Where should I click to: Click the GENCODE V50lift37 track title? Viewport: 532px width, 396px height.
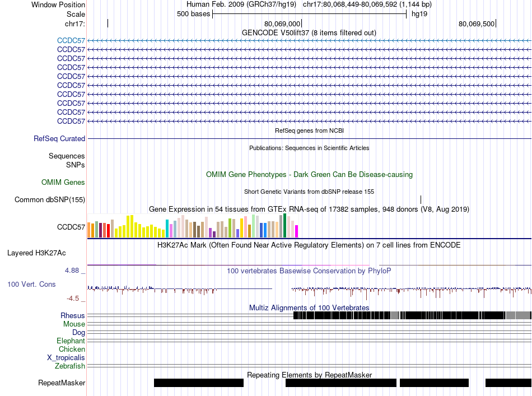[309, 33]
